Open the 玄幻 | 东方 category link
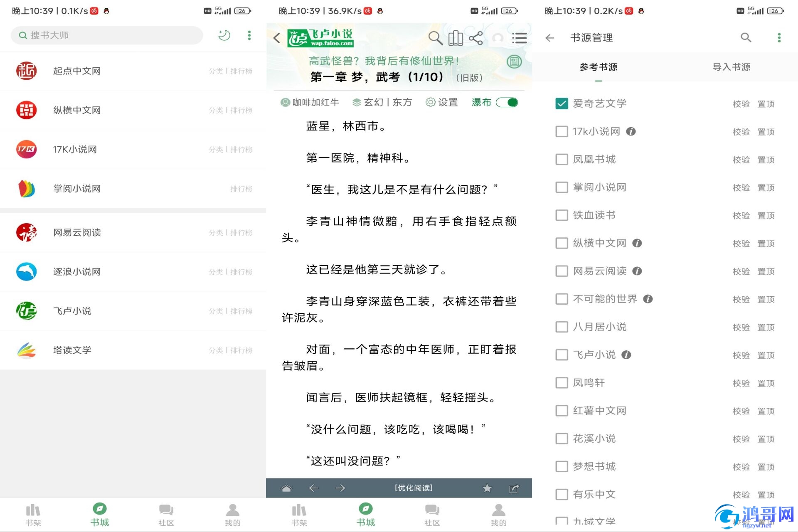798x532 pixels. 382,102
